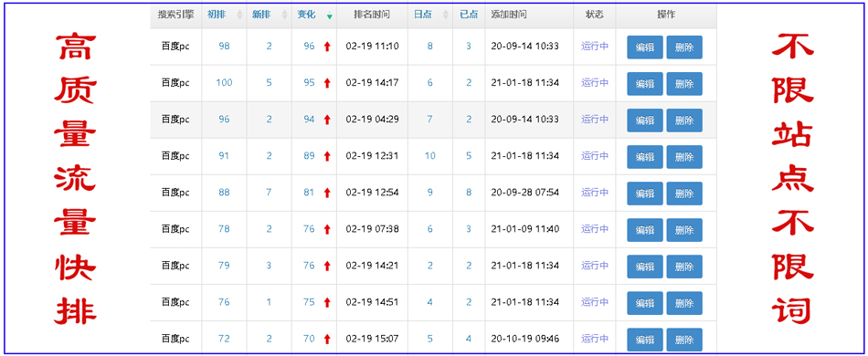Click the red up arrow beside 89
This screenshot has height=356, width=868.
[327, 156]
